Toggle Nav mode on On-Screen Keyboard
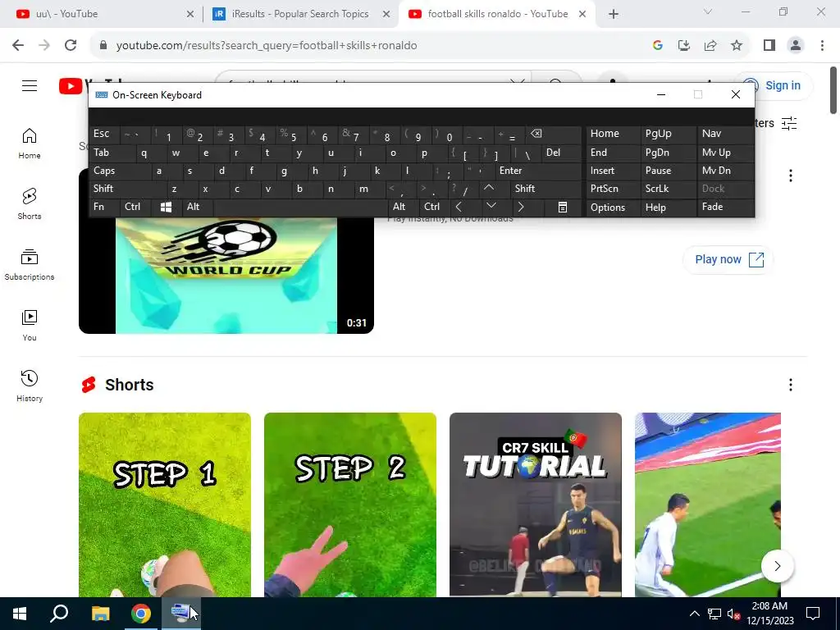The width and height of the screenshot is (840, 630). click(x=725, y=134)
